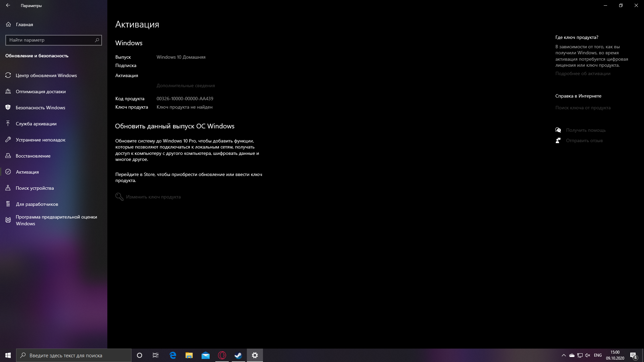The image size is (644, 362).
Task: Launch Microsoft Edge from taskbar
Action: (173, 355)
